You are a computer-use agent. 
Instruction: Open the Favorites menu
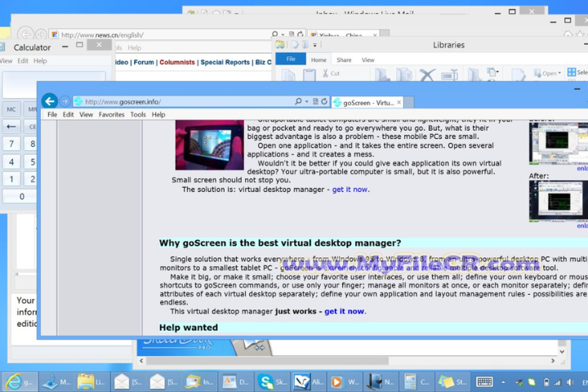point(111,114)
